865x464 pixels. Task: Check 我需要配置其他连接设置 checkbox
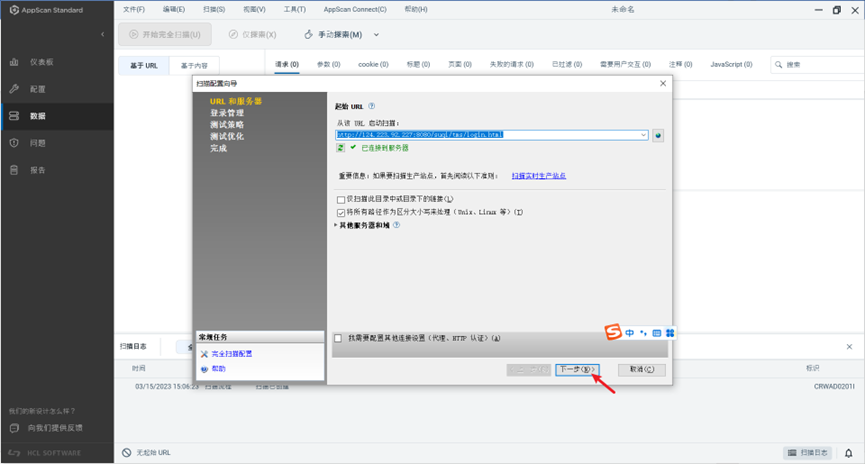[338, 338]
